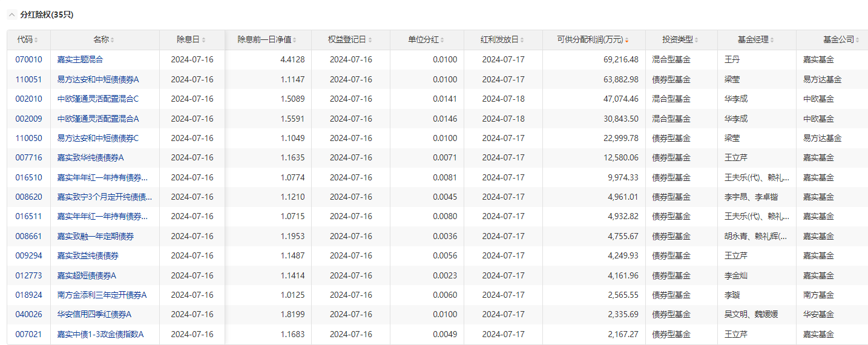Image resolution: width=868 pixels, height=345 pixels.
Task: Open fund 嘉实主题混合
Action: point(81,60)
